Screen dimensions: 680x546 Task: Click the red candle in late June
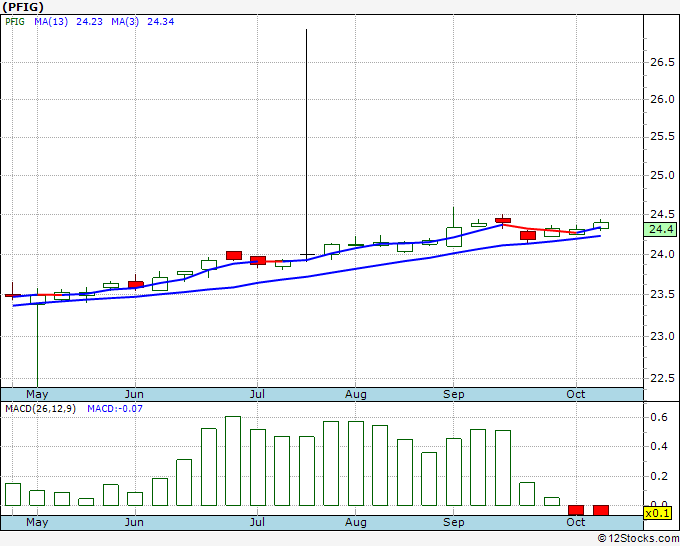234,255
